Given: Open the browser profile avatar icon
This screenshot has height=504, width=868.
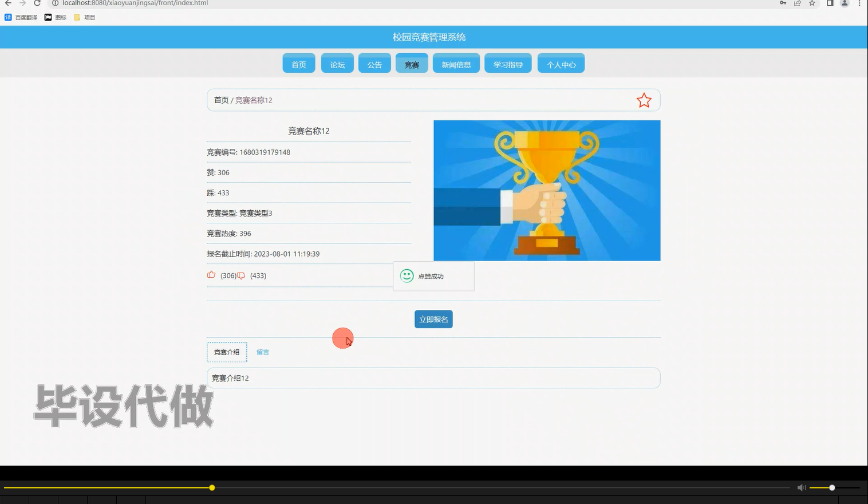Looking at the screenshot, I should (843, 3).
